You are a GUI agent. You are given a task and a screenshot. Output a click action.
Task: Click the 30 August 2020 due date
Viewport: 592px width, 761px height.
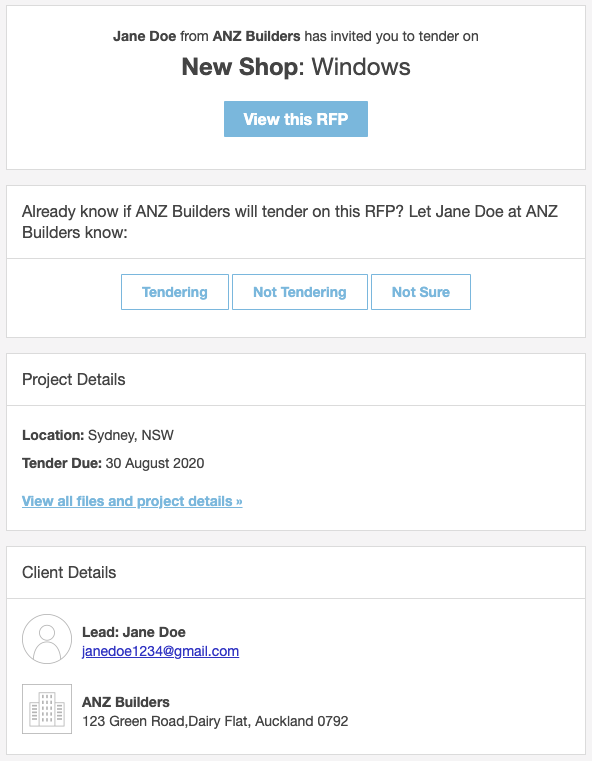(155, 463)
